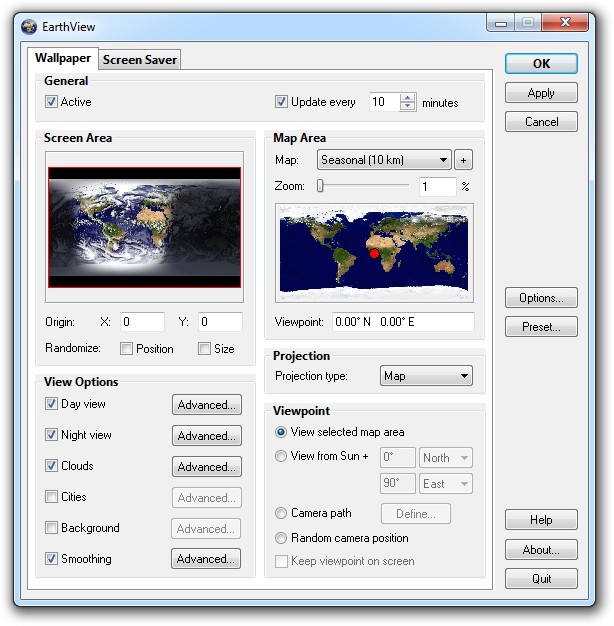
Task: Select View from Sun radio button
Action: pos(281,456)
